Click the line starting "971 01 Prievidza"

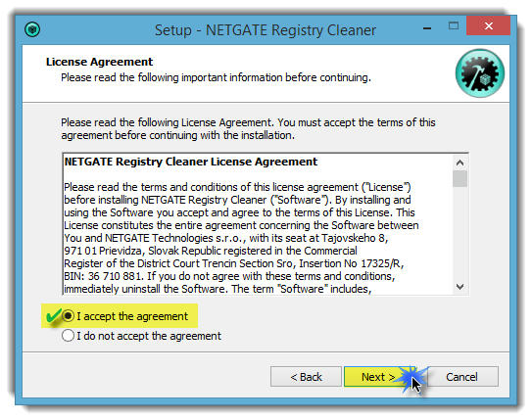(211, 251)
